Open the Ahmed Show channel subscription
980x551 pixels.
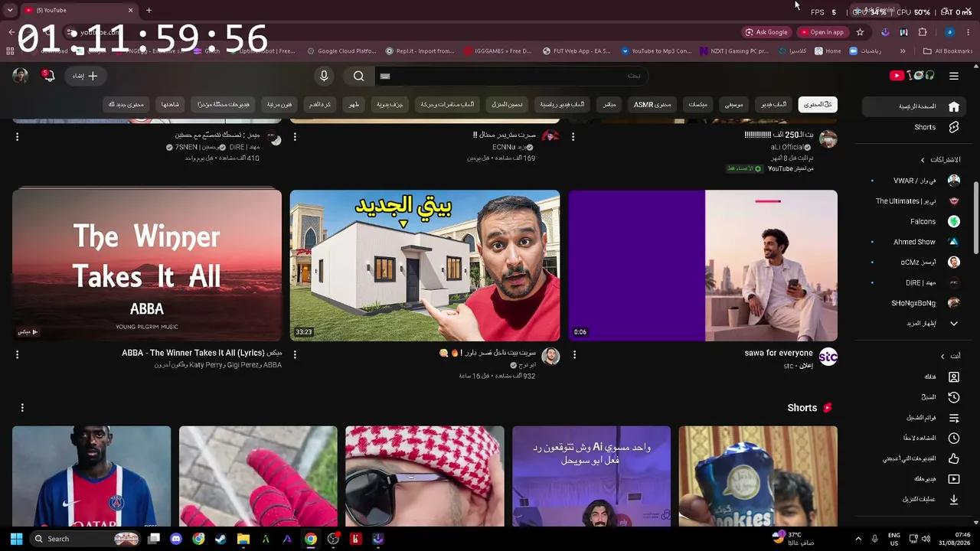point(915,242)
